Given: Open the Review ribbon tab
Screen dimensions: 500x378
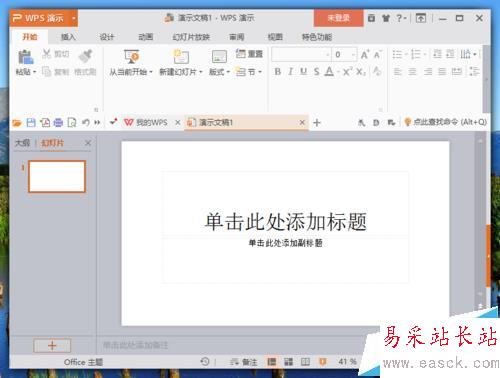Looking at the screenshot, I should click(x=236, y=37).
